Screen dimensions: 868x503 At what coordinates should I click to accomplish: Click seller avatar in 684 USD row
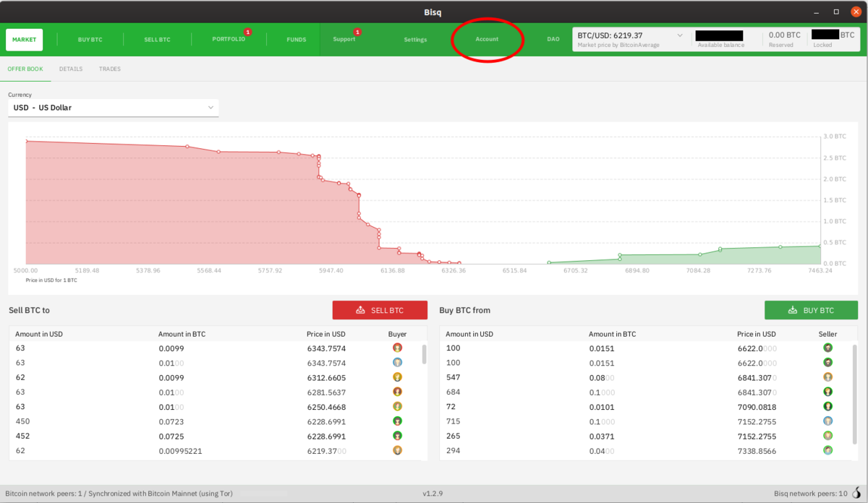tap(827, 392)
